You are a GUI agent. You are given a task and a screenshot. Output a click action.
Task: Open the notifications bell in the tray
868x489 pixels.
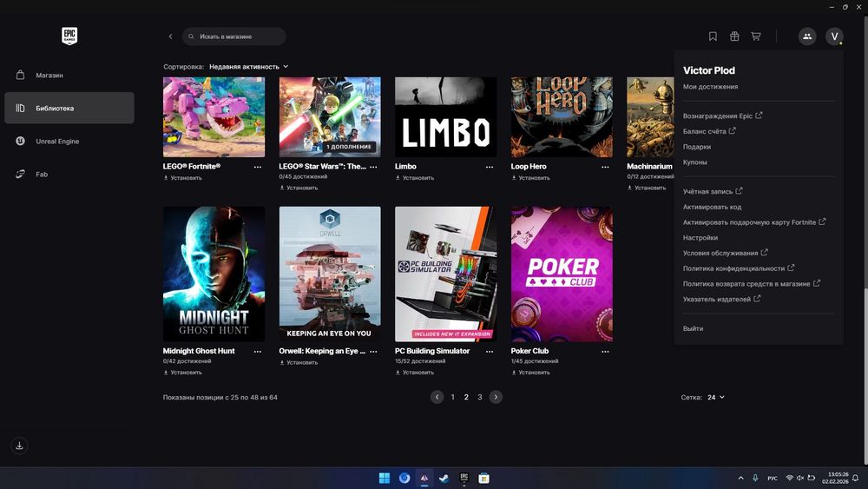[x=856, y=478]
